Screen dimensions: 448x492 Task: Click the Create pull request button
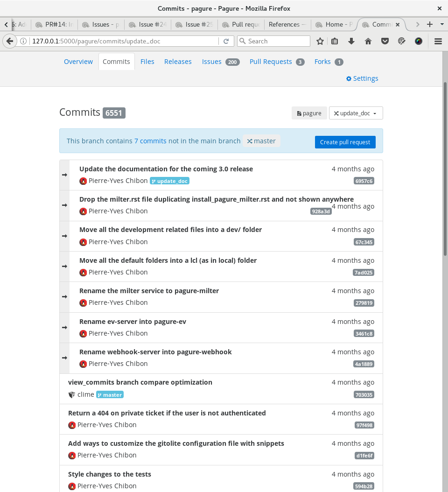(345, 142)
